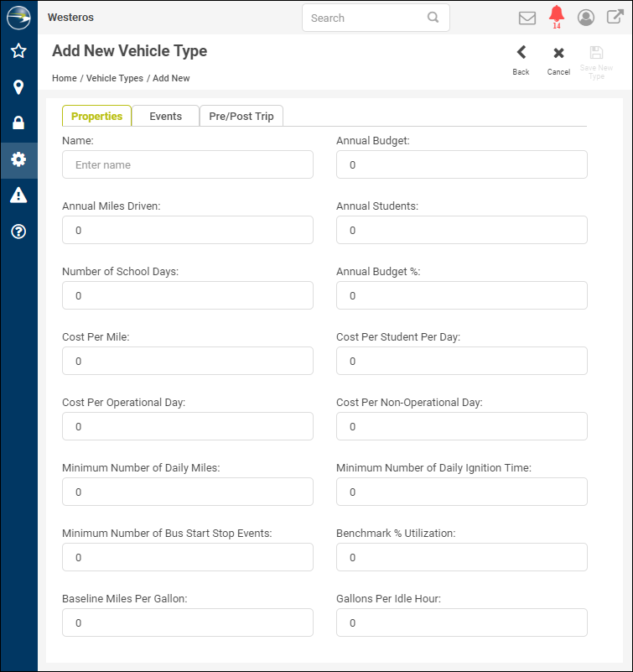Focus the top Search box

pyautogui.click(x=376, y=18)
